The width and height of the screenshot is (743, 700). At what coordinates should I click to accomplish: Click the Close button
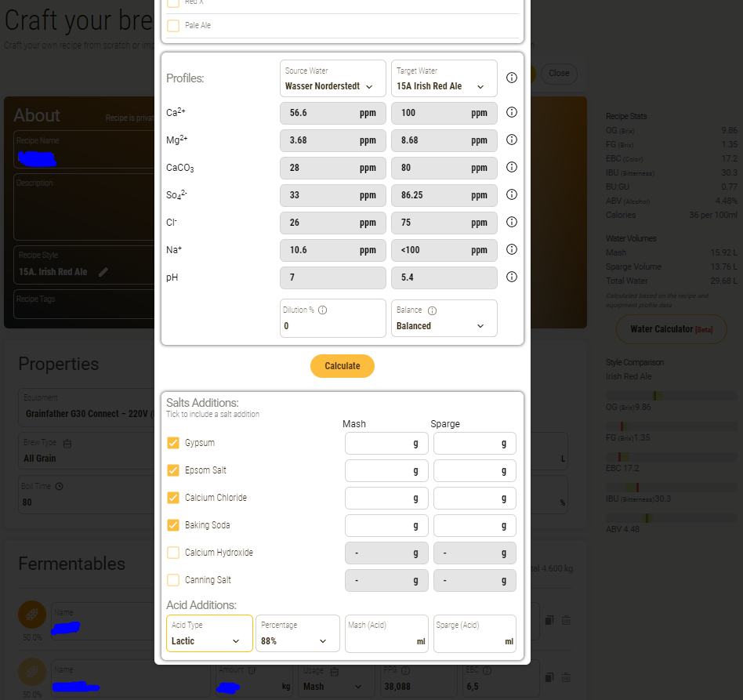click(x=559, y=74)
